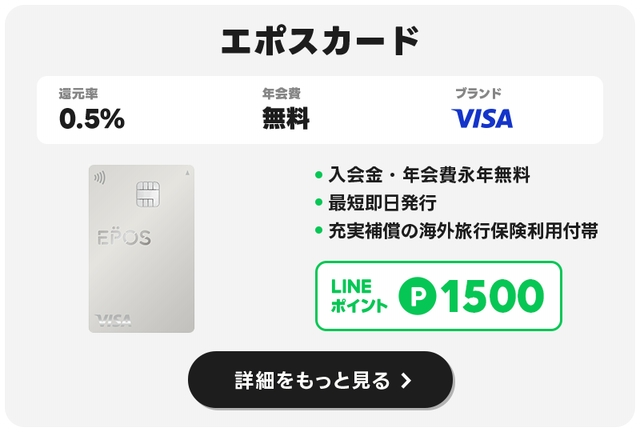Click the 0.5% return rate value

92,119
